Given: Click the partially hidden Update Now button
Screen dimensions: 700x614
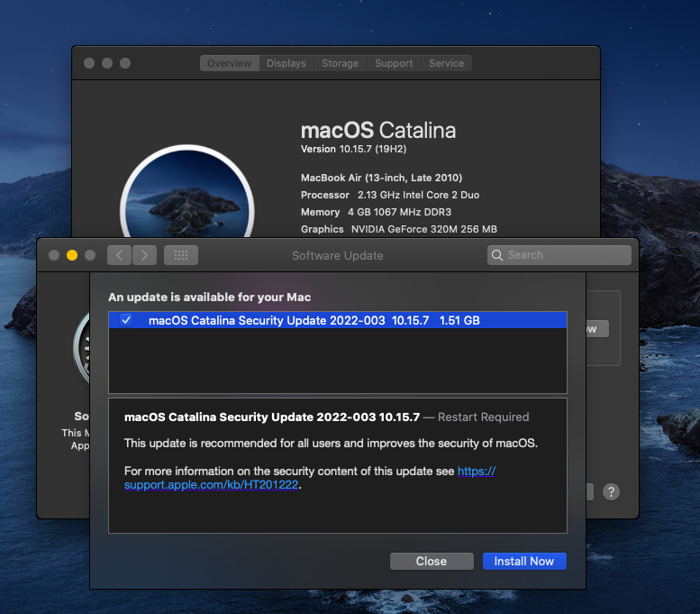Looking at the screenshot, I should point(597,329).
